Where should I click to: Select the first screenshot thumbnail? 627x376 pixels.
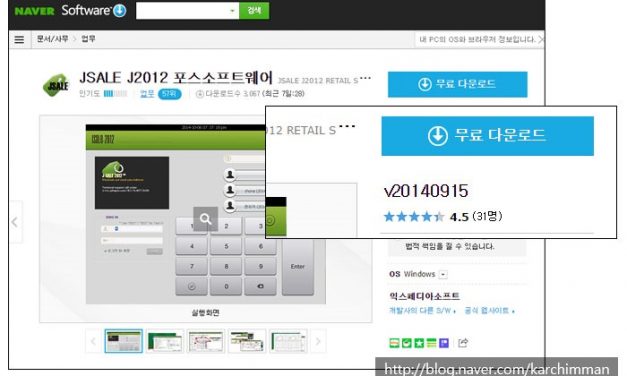(x=124, y=341)
